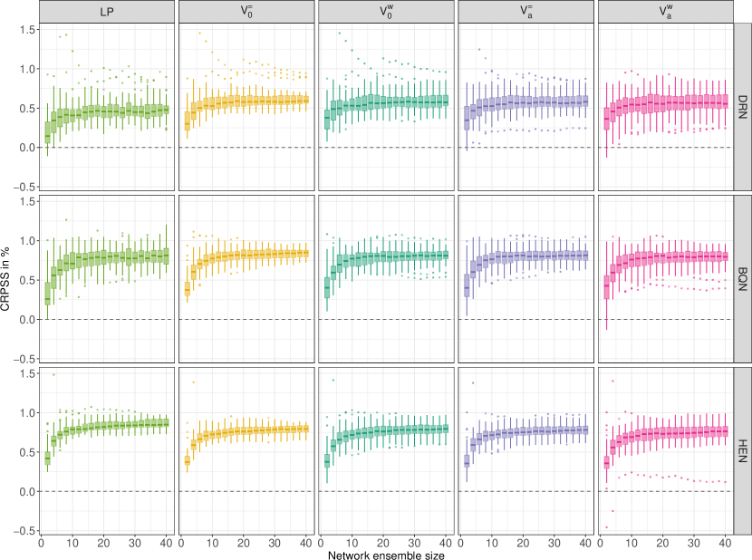This screenshot has height=560, width=752.
Task: Select the 0.0 y-axis tick in the HEN row
Action: [27, 492]
